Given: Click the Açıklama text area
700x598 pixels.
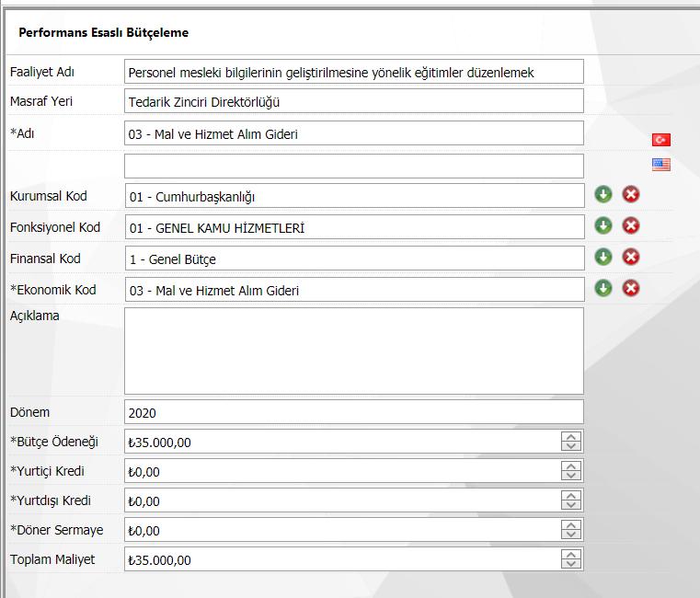Looking at the screenshot, I should pos(353,351).
